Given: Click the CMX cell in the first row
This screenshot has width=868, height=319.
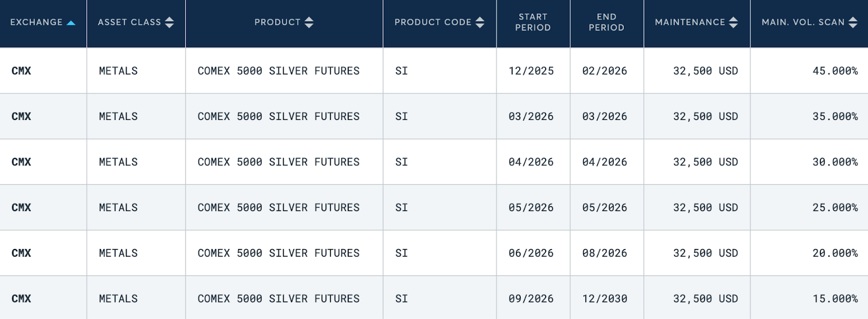Looking at the screenshot, I should 21,71.
